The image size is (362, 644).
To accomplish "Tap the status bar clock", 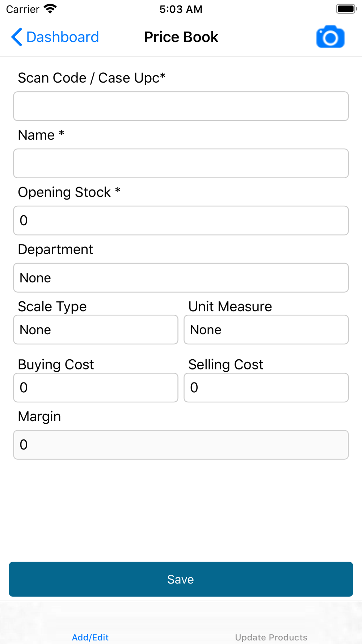I will pyautogui.click(x=181, y=9).
